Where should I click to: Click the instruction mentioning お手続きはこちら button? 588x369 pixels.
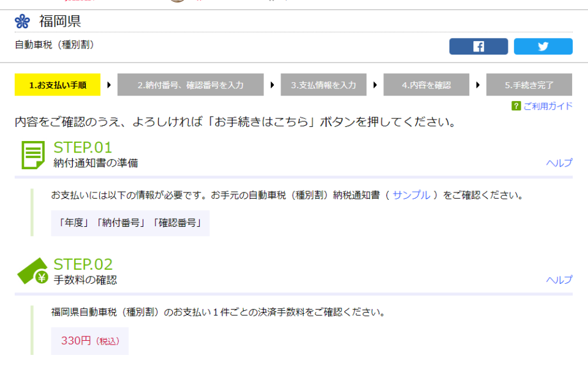coord(235,122)
